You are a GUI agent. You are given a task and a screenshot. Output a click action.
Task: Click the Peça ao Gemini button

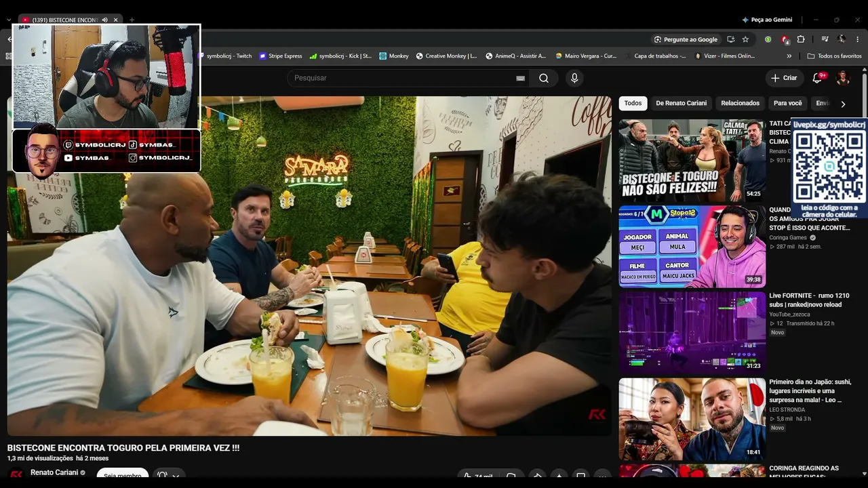[x=767, y=20]
